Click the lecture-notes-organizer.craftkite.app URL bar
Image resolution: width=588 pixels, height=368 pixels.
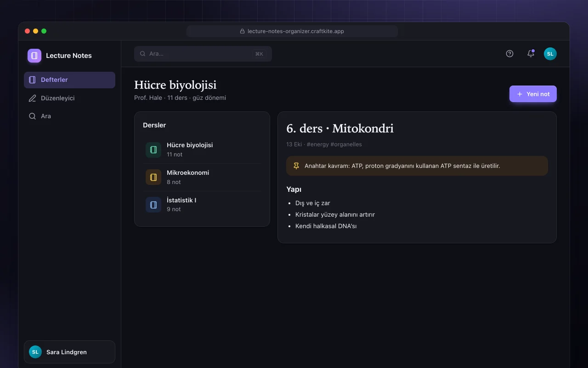tap(292, 31)
